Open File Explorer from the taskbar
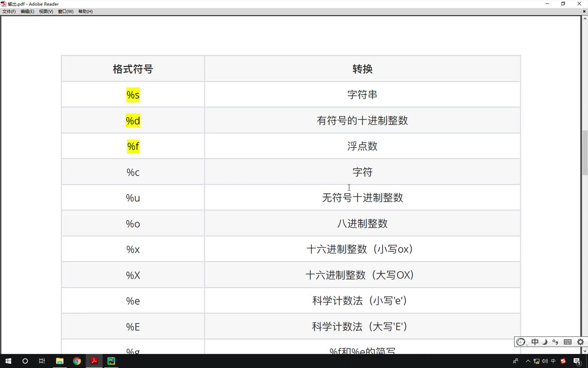The image size is (588, 368). (60, 361)
